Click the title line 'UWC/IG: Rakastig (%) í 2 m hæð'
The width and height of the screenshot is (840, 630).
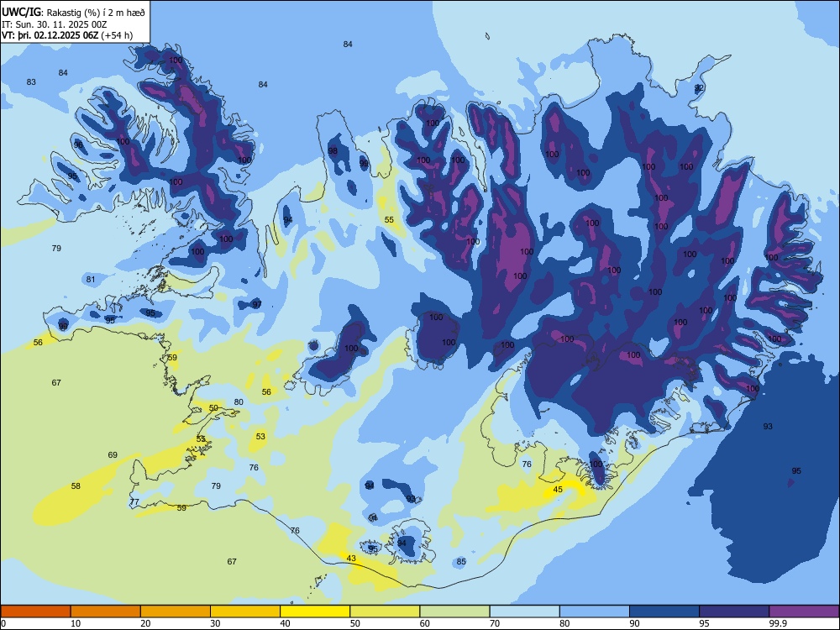pyautogui.click(x=73, y=13)
